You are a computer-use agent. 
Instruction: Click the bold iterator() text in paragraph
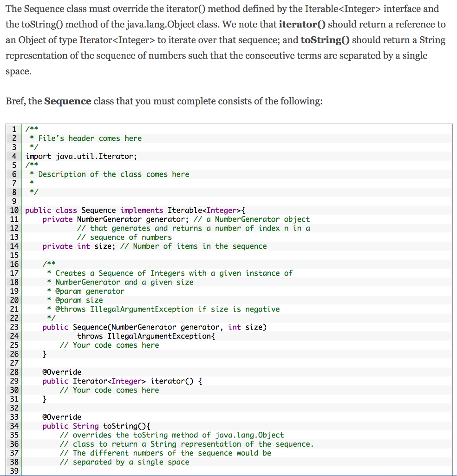click(301, 25)
